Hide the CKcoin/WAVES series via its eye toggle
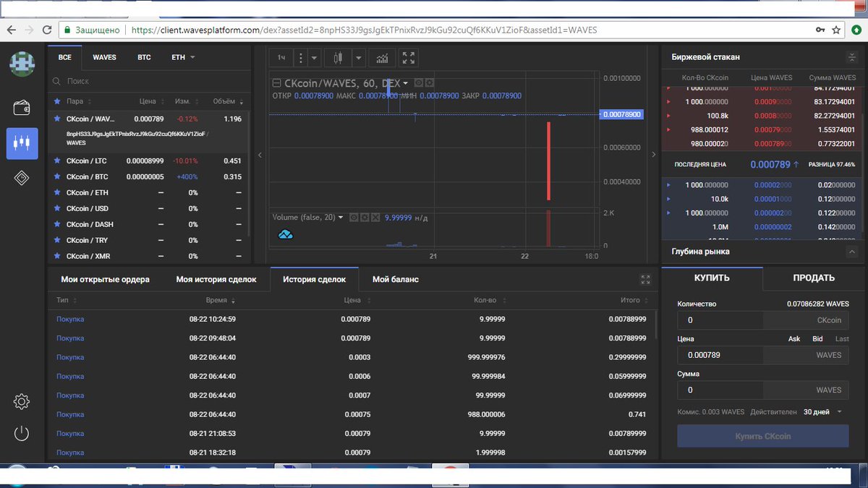 420,83
